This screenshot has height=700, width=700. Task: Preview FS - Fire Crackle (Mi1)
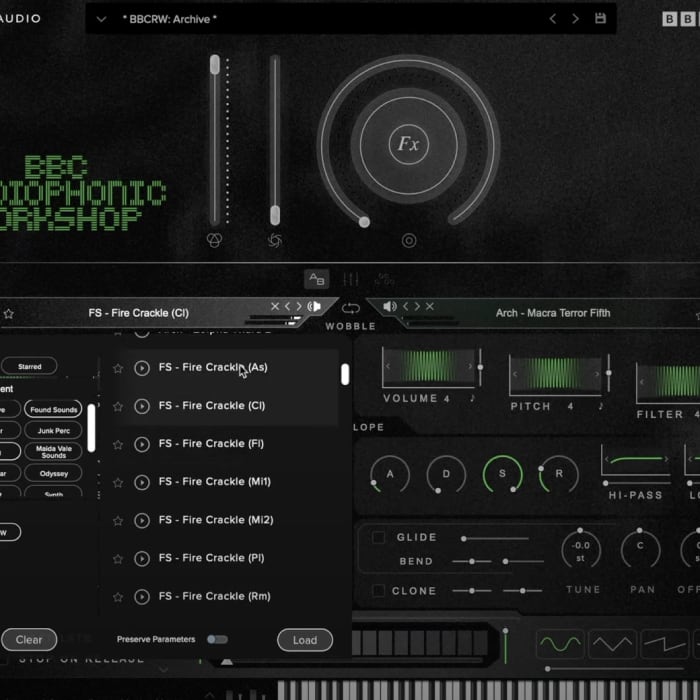coord(142,482)
